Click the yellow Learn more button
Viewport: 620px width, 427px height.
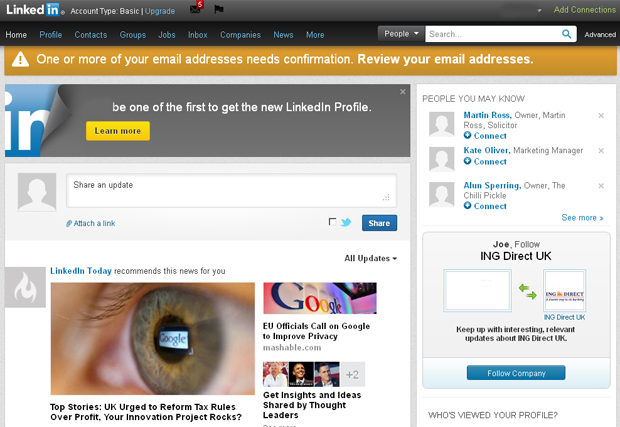(118, 131)
